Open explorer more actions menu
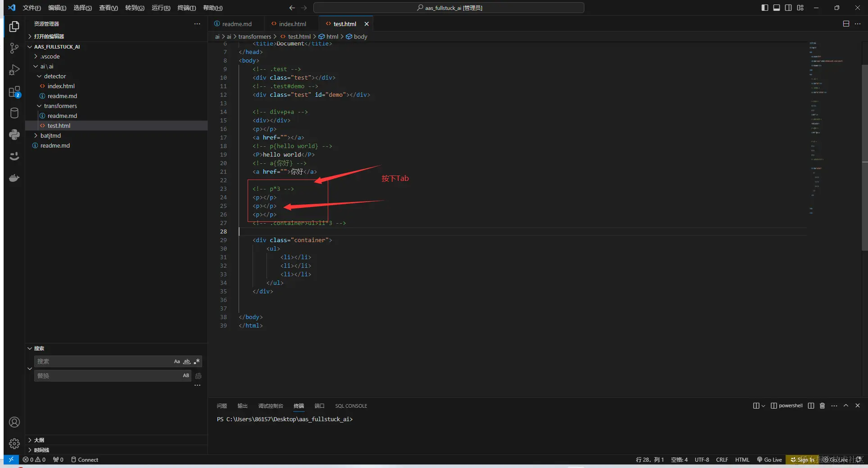The height and width of the screenshot is (468, 868). pyautogui.click(x=197, y=24)
